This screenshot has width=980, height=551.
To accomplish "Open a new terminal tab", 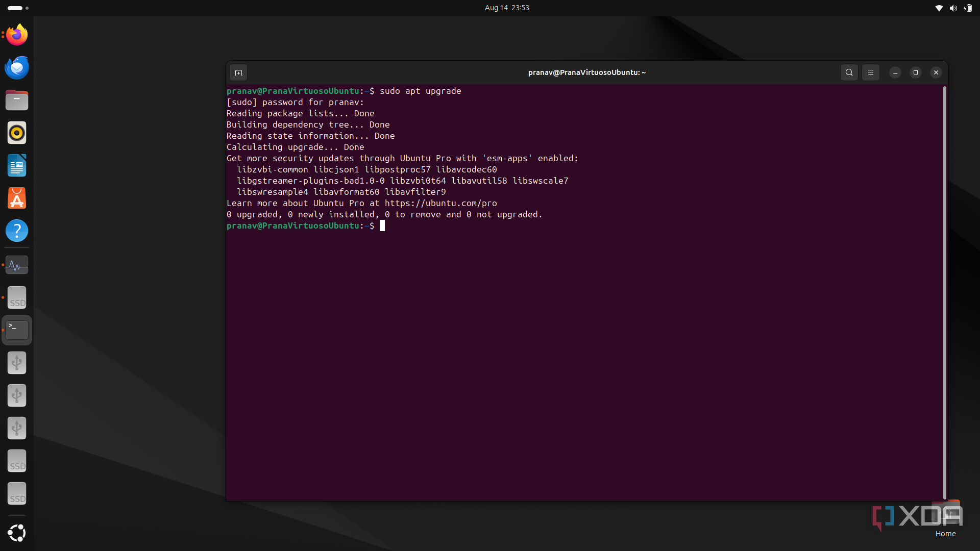I will (x=238, y=72).
